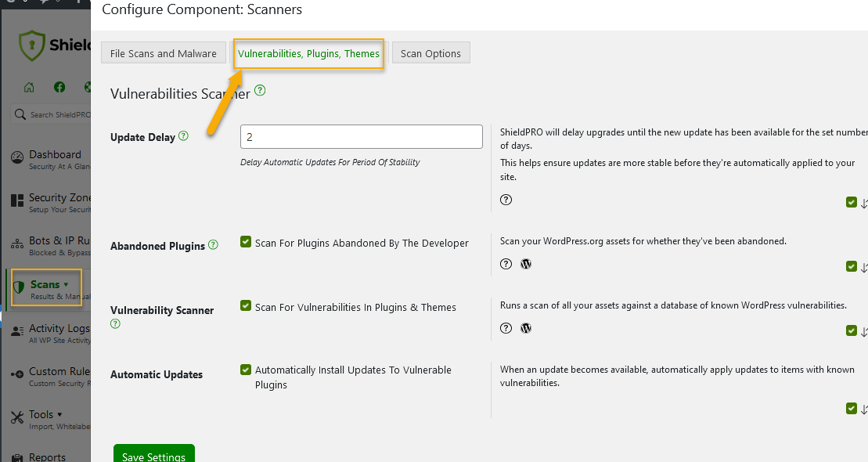868x462 pixels.
Task: Open the Scan Options tab
Action: coord(430,53)
